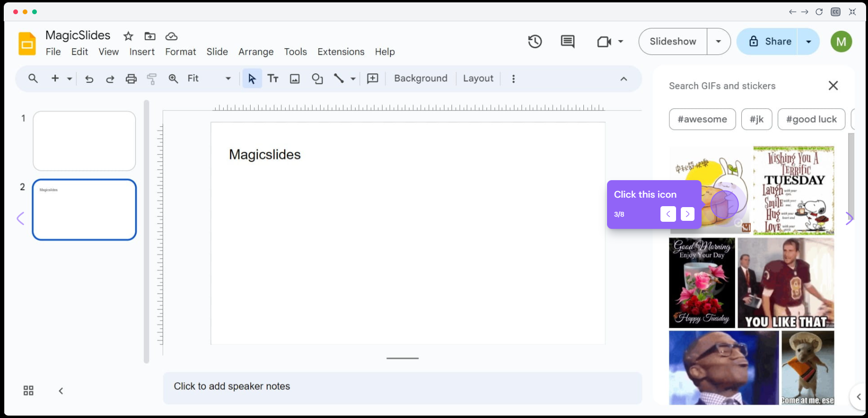This screenshot has width=868, height=418.
Task: Open the comments panel icon
Action: click(568, 42)
